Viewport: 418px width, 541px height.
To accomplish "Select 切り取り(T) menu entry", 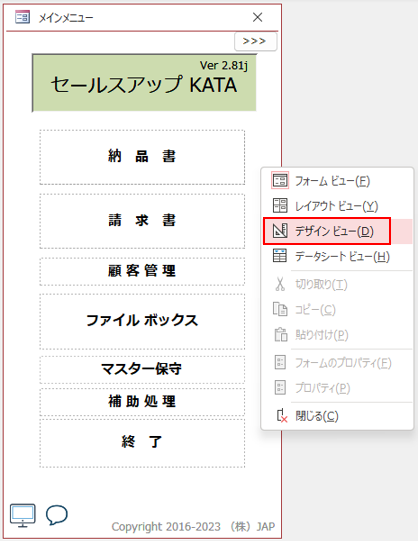I will 337,284.
